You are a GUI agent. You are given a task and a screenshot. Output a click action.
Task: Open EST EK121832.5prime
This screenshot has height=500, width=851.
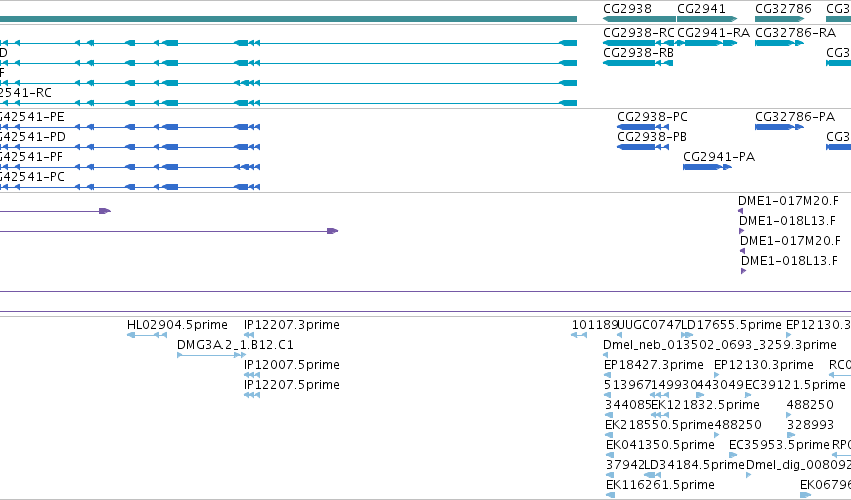tap(706, 405)
